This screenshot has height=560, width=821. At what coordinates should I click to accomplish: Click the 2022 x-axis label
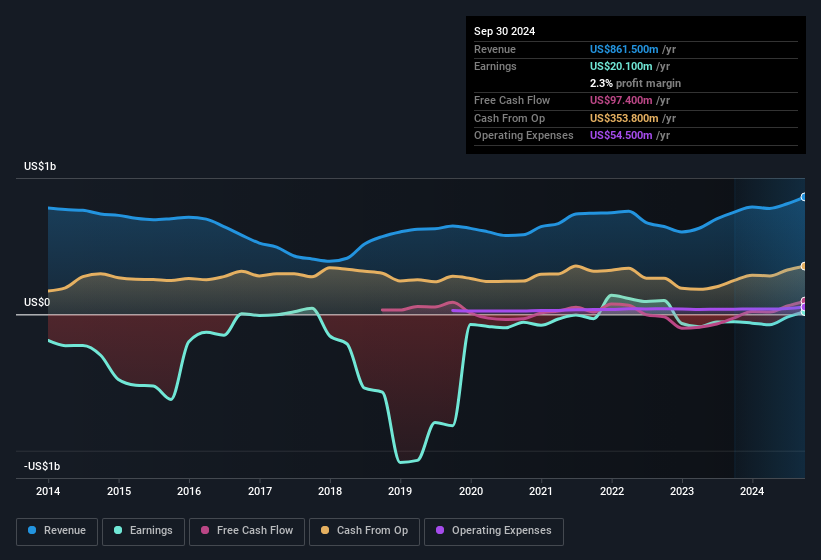click(612, 491)
